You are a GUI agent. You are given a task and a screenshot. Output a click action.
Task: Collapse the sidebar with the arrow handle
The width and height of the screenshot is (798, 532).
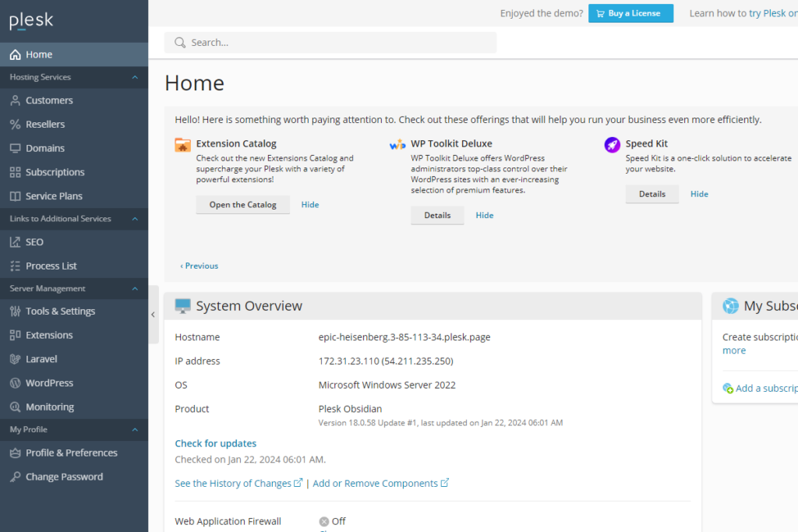coord(154,315)
